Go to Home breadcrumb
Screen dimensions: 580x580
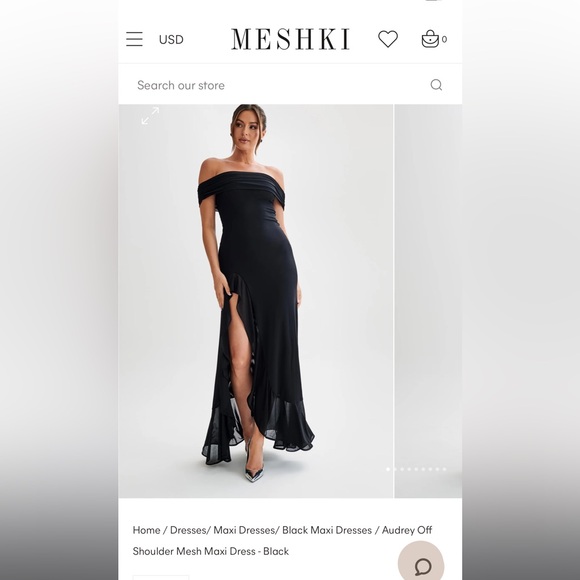coord(146,530)
